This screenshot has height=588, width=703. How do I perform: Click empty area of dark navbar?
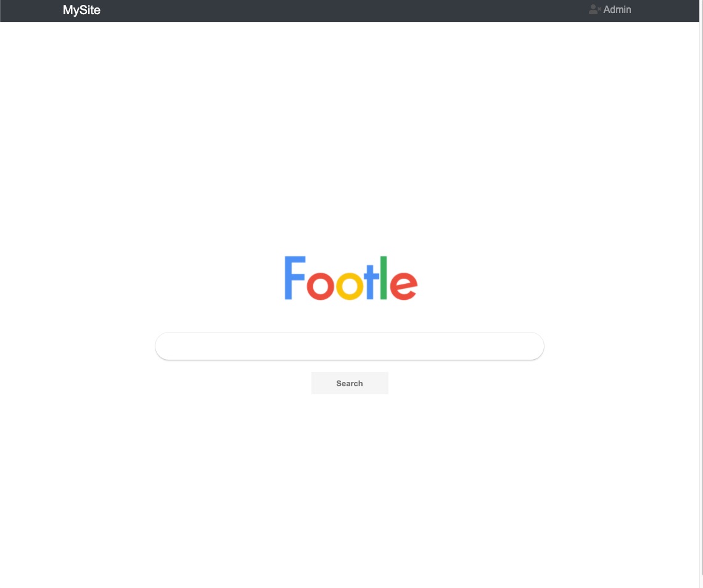(x=341, y=10)
